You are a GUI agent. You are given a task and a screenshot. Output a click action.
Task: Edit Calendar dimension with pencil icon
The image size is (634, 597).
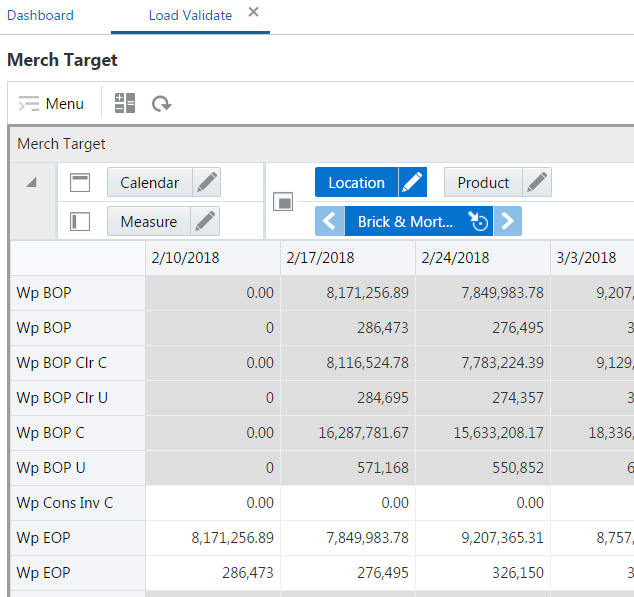coord(206,183)
